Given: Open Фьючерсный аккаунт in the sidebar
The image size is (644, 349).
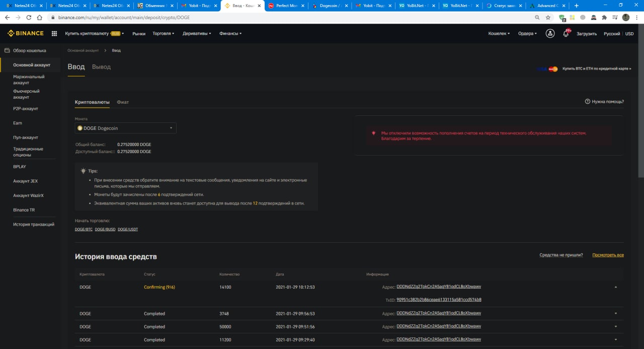Looking at the screenshot, I should pos(26,94).
